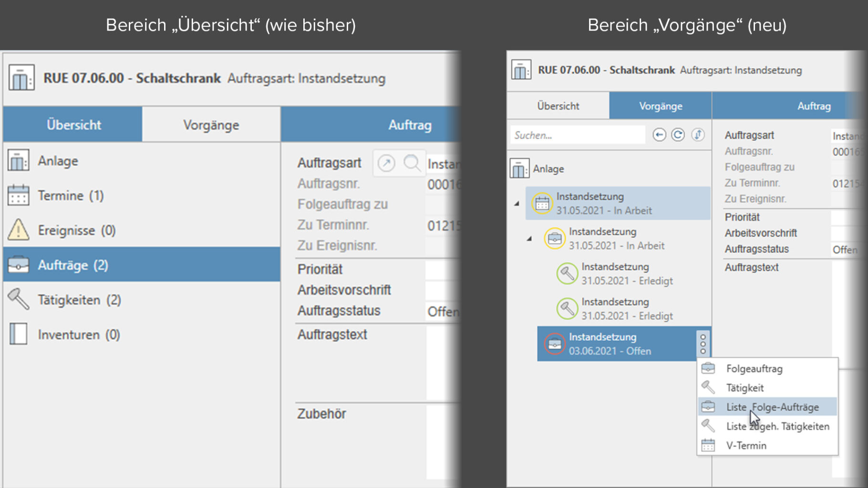The height and width of the screenshot is (488, 868).
Task: Click the magnifier icon beside Auftragsart
Action: tap(412, 163)
